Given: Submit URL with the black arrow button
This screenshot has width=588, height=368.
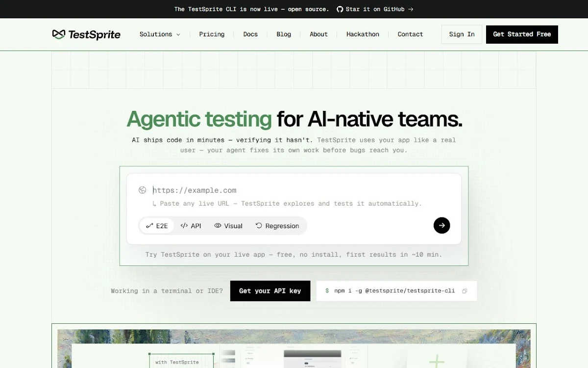Looking at the screenshot, I should tap(441, 225).
